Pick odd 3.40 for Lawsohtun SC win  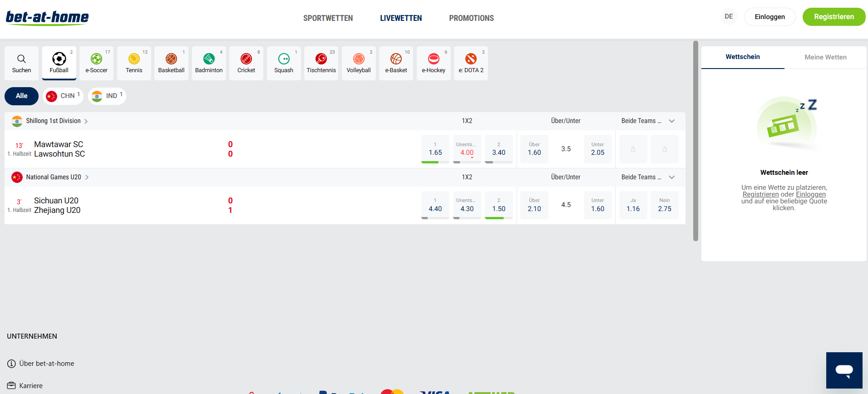tap(499, 149)
